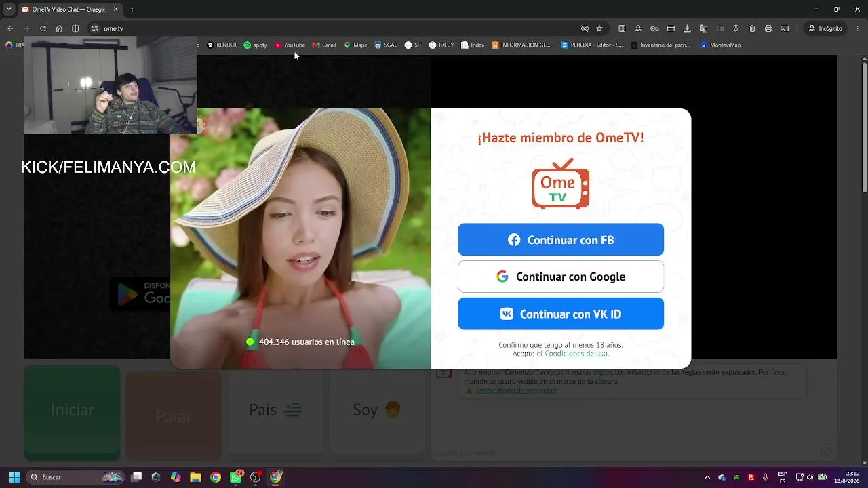Open a new browser tab
This screenshot has width=868, height=488.
(132, 9)
